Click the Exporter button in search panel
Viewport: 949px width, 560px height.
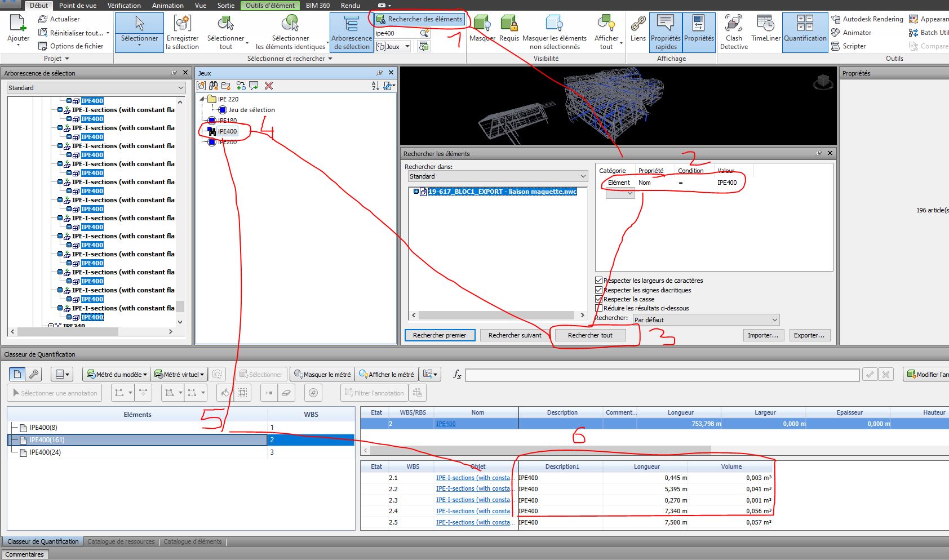(x=809, y=335)
